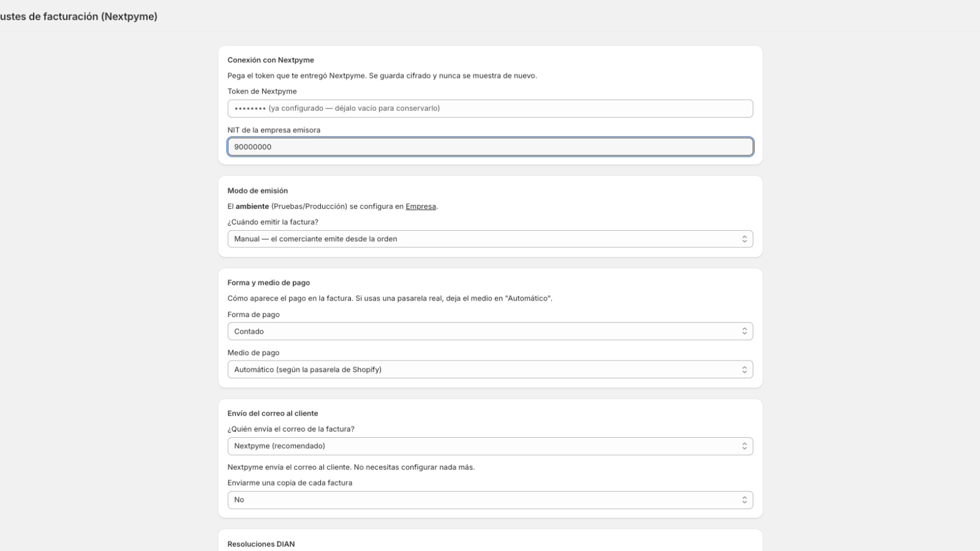Image resolution: width=980 pixels, height=551 pixels.
Task: Click the Forma y medio de pago heading
Action: click(x=269, y=283)
